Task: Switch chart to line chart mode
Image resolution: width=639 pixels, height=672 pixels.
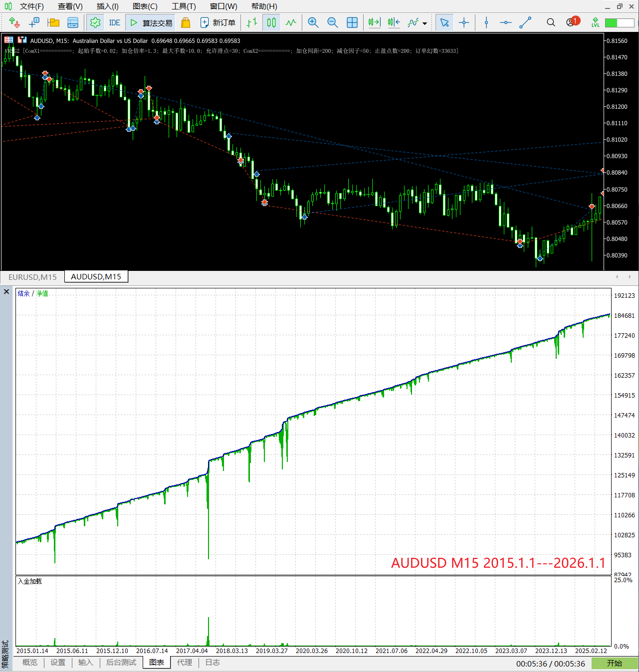Action: click(291, 22)
